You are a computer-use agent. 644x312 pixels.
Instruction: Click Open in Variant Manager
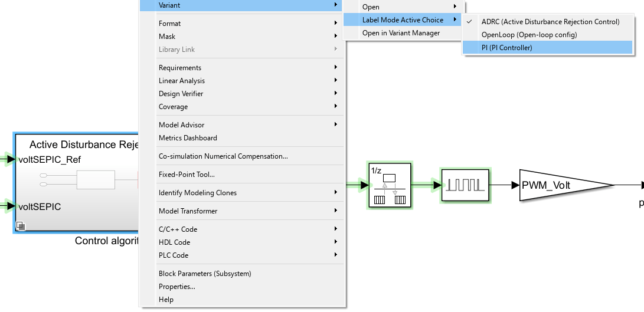[x=401, y=33]
